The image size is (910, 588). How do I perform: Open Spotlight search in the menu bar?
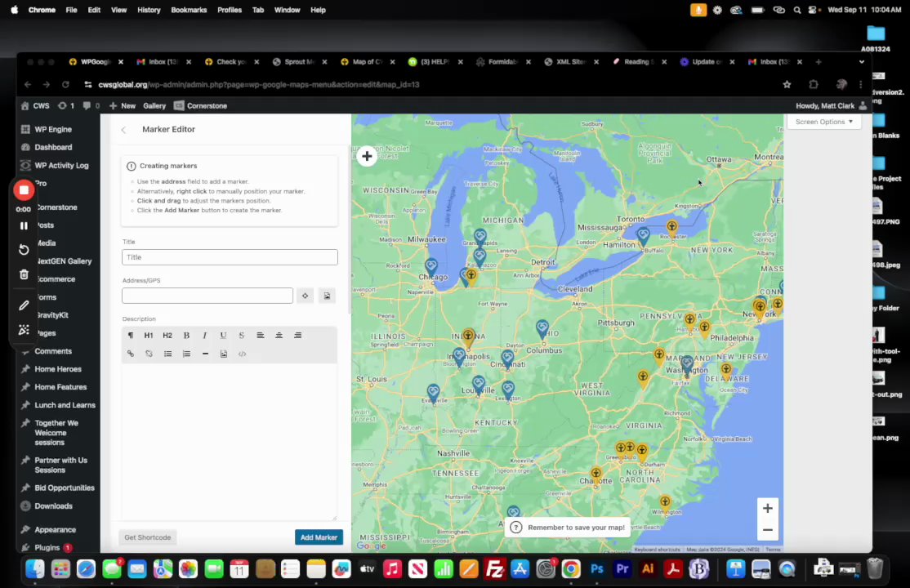pyautogui.click(x=796, y=10)
